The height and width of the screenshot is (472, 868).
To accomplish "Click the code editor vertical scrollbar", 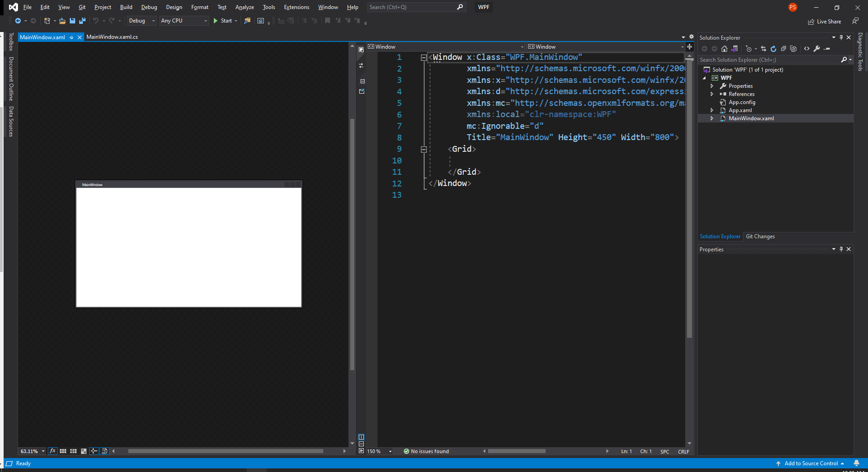I will [689, 199].
